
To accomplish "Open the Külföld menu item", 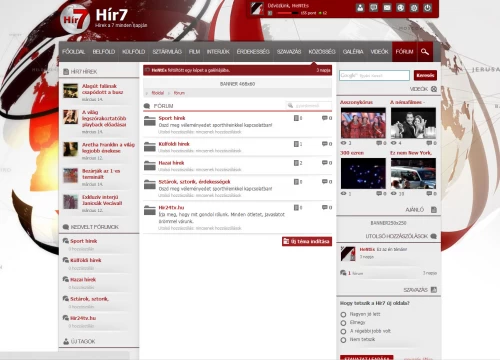I will [x=134, y=52].
